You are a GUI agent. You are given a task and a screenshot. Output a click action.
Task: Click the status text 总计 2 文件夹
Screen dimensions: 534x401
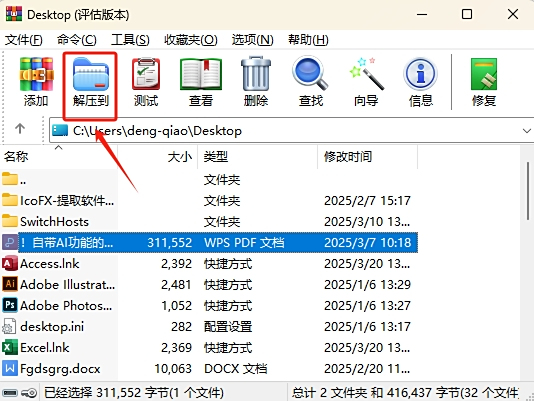tap(329, 393)
